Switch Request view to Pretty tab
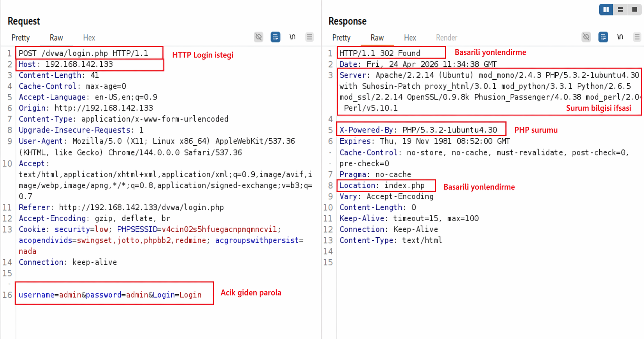 click(20, 38)
